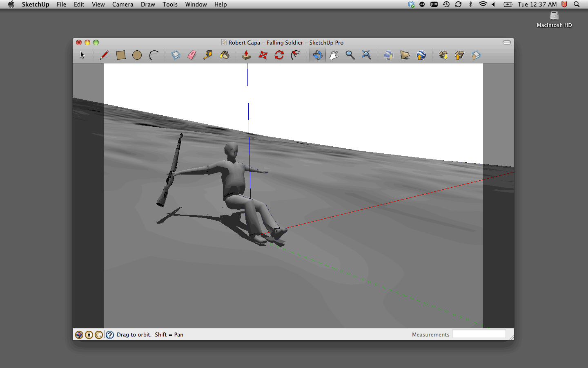Open the Get Models toolbar icon
The height and width of the screenshot is (368, 588).
point(443,55)
